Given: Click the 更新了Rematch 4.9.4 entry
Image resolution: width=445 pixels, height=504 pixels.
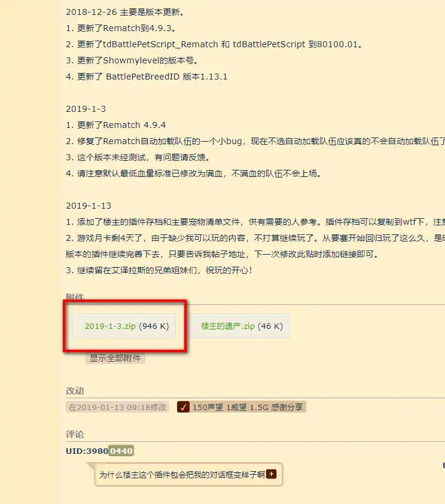Looking at the screenshot, I should coord(116,125).
